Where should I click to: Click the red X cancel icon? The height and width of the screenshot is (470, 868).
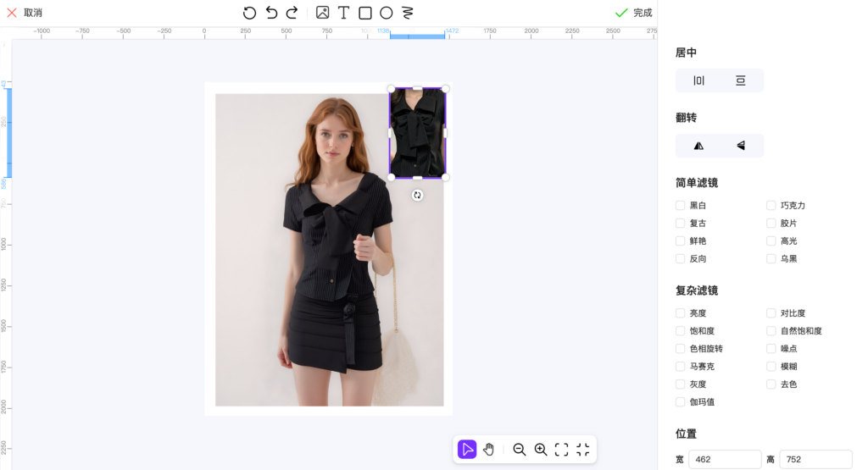12,13
